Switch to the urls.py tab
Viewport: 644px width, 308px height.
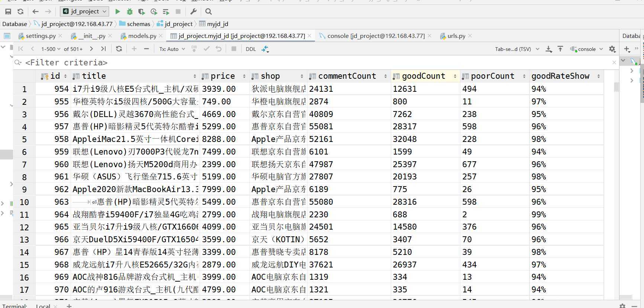click(x=456, y=36)
